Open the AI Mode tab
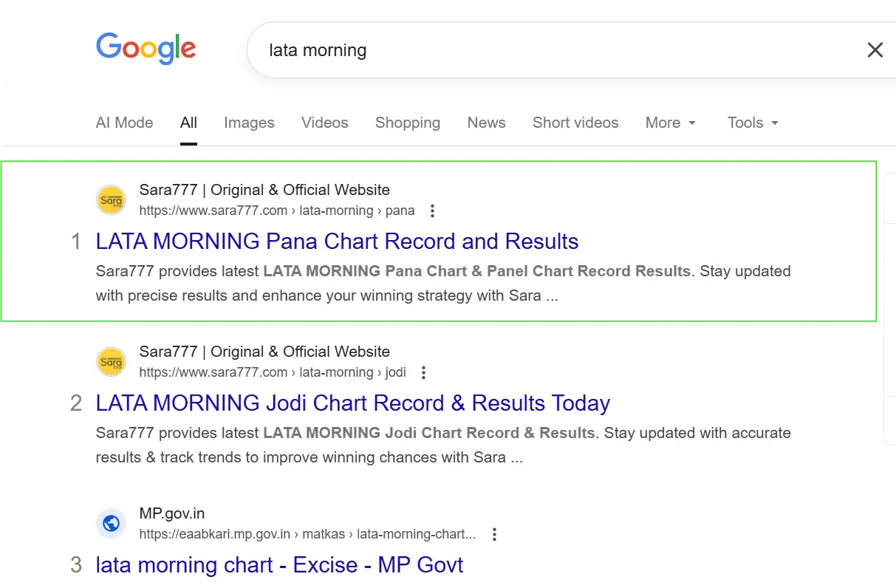This screenshot has width=896, height=588. (124, 123)
